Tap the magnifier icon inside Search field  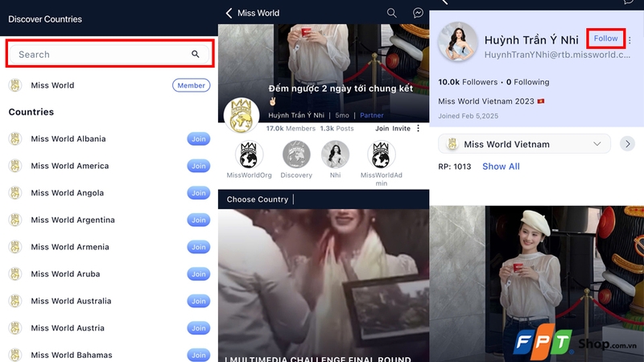coord(196,54)
